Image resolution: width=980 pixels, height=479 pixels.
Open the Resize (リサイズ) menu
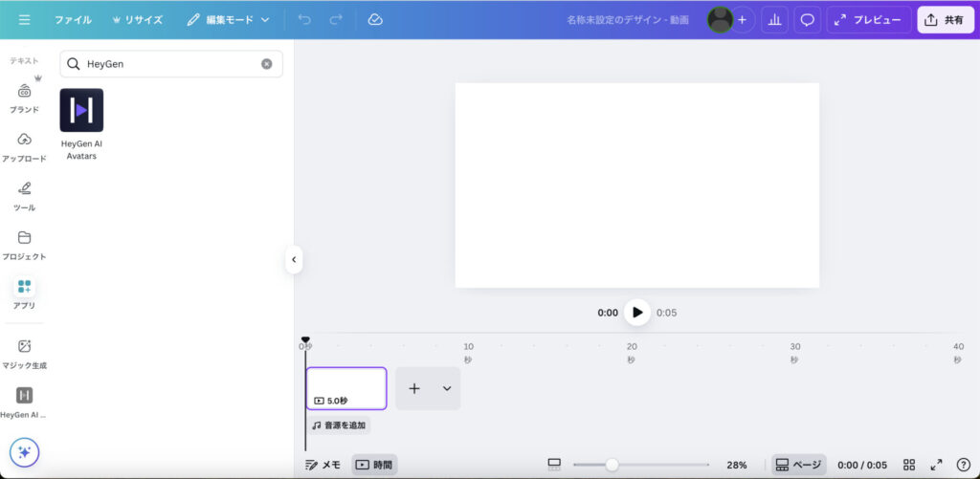(137, 19)
